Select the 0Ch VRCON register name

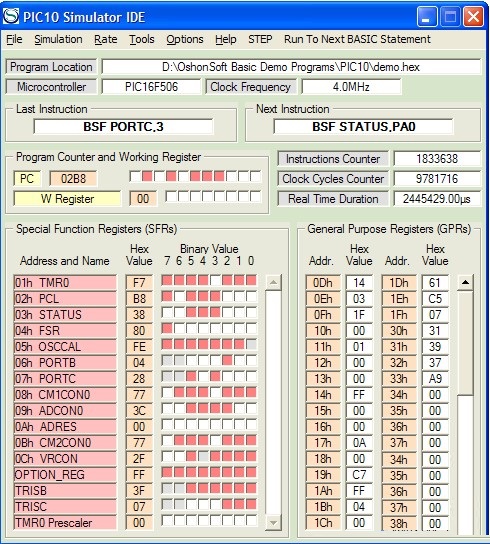click(x=65, y=458)
